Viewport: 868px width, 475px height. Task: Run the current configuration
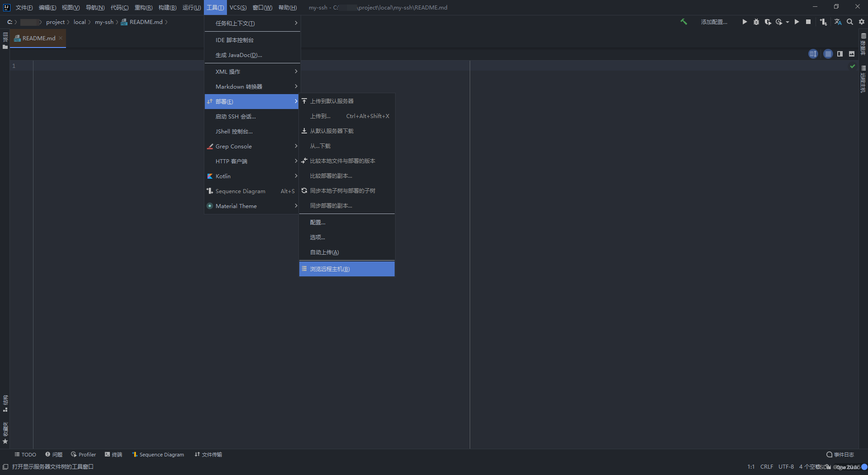(745, 22)
